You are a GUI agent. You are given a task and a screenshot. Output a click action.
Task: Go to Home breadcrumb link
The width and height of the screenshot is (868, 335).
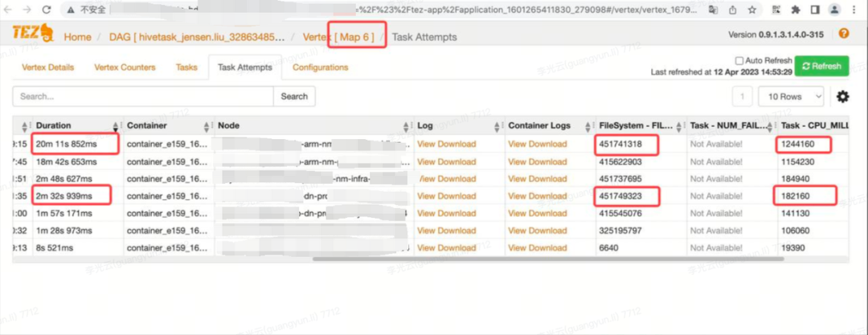[x=77, y=37]
